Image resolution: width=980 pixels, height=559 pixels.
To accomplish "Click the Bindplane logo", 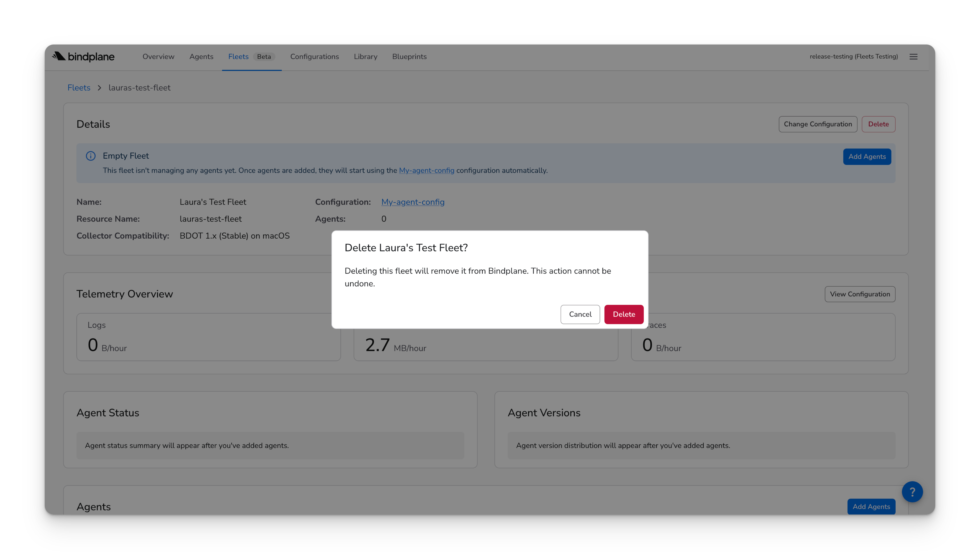I will 83,57.
